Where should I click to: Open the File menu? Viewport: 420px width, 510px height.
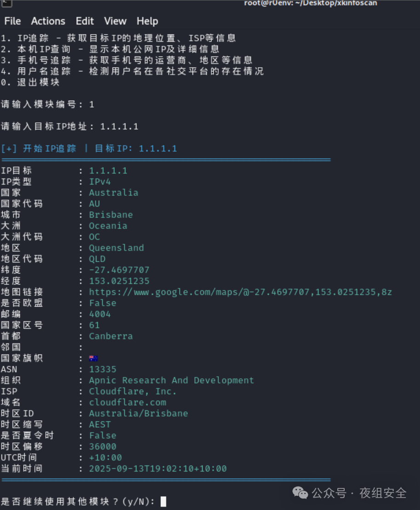coord(12,21)
